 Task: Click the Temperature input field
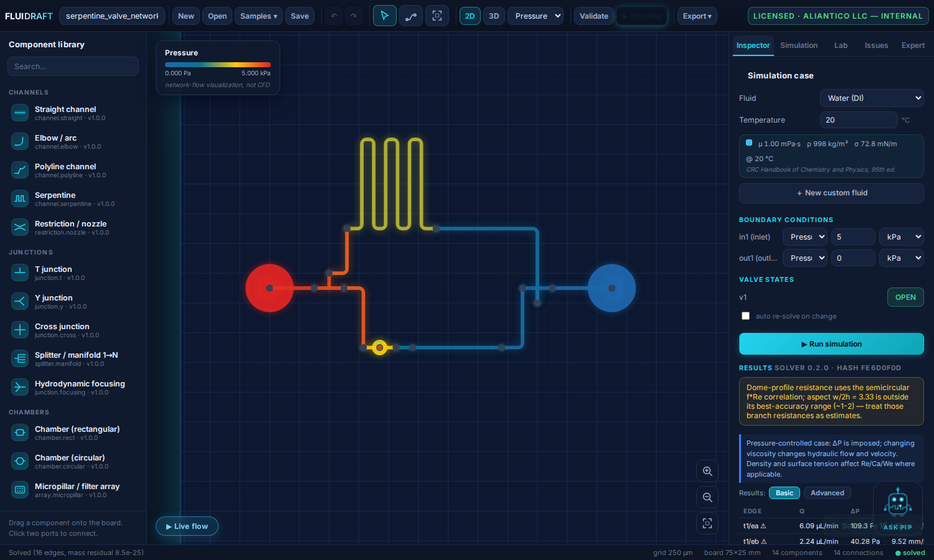pyautogui.click(x=859, y=120)
